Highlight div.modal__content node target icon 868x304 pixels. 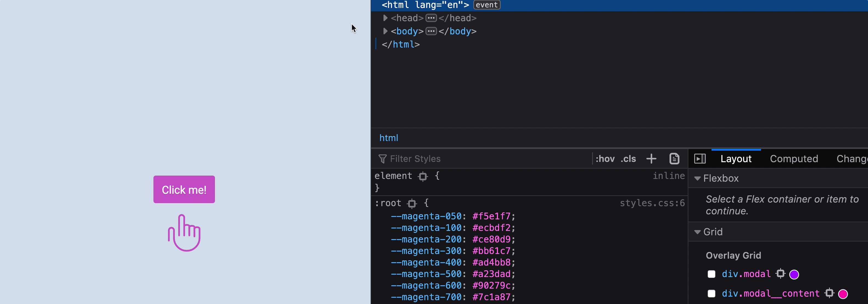pyautogui.click(x=829, y=293)
